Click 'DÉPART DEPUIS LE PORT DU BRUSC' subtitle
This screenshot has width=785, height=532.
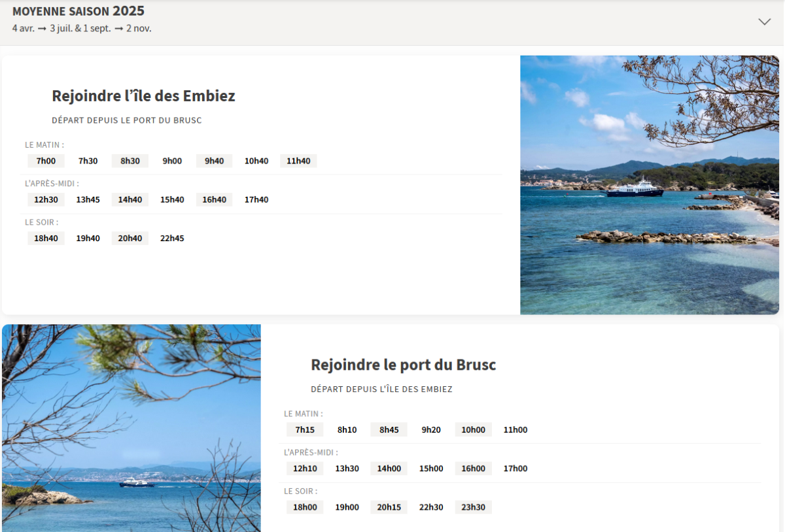click(x=127, y=120)
